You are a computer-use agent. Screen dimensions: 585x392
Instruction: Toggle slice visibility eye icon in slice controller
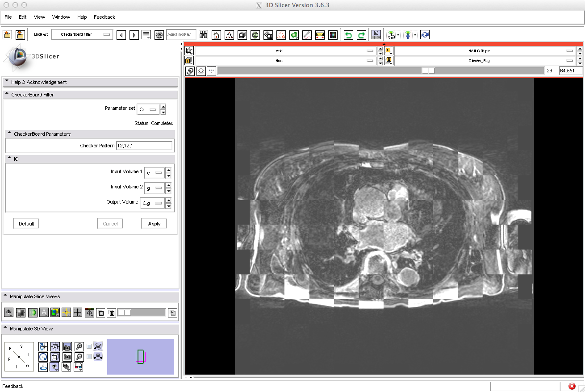click(201, 71)
